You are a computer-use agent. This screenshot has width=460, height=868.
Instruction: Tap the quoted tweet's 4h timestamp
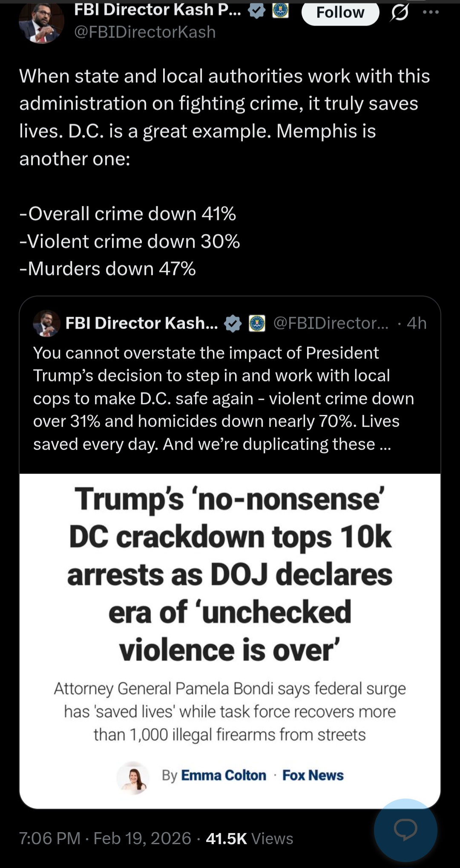[x=417, y=323]
